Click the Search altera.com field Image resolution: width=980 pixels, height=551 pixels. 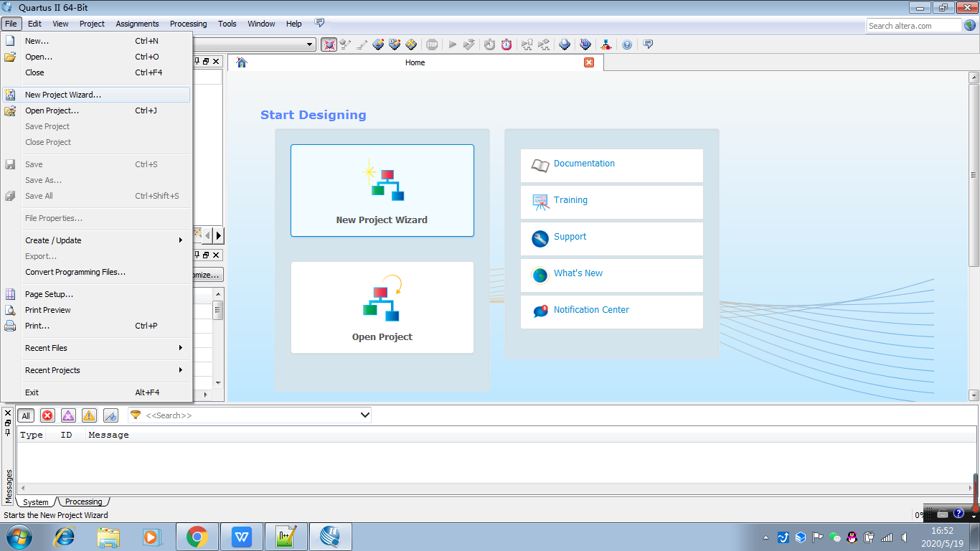tap(913, 26)
